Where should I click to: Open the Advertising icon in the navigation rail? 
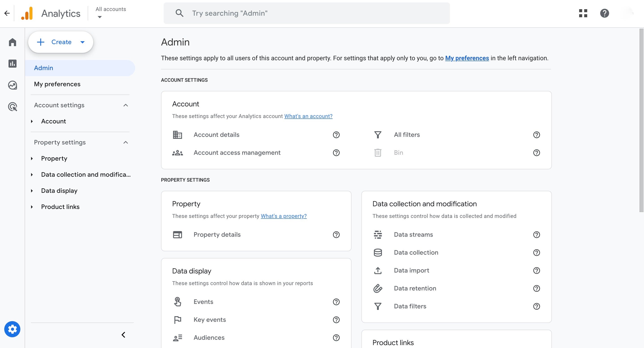click(12, 107)
